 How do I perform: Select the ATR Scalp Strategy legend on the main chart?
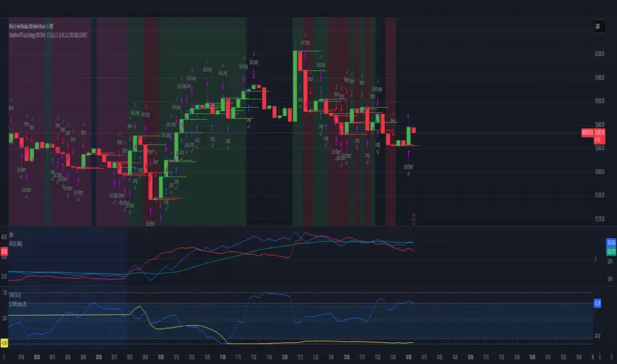(x=48, y=35)
